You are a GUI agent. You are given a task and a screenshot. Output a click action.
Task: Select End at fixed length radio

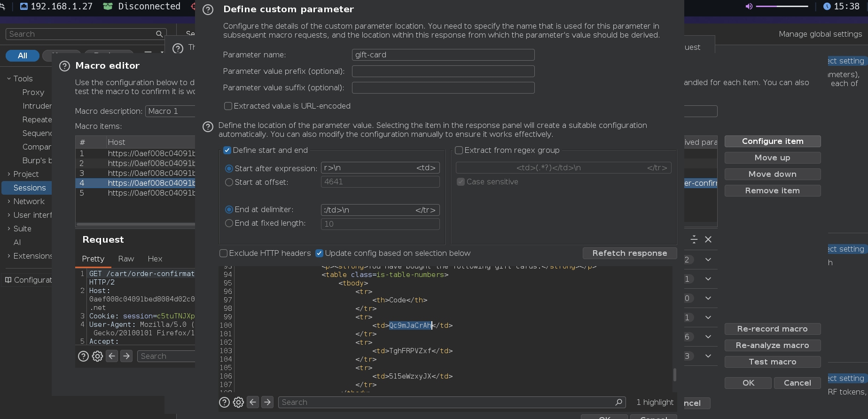[229, 223]
